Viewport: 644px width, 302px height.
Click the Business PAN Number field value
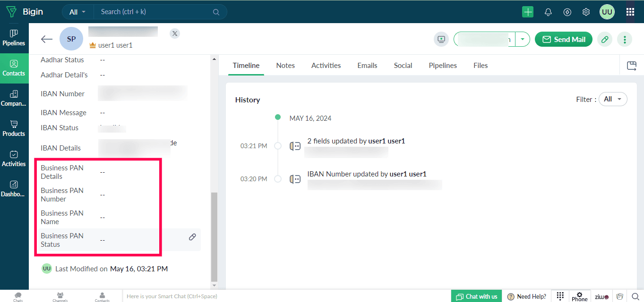(x=103, y=195)
